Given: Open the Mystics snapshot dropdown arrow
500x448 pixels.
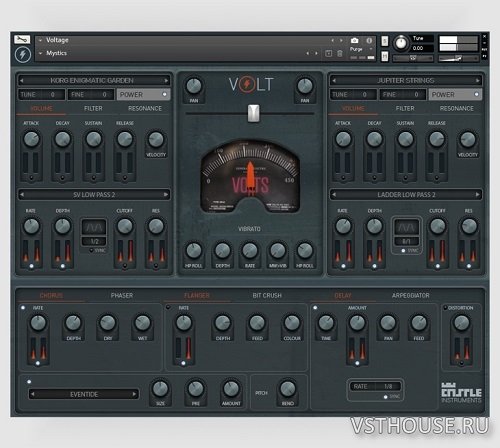Looking at the screenshot, I should coord(40,53).
